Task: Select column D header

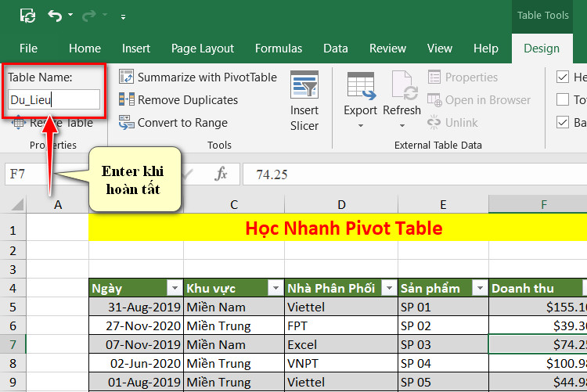Action: (x=341, y=205)
